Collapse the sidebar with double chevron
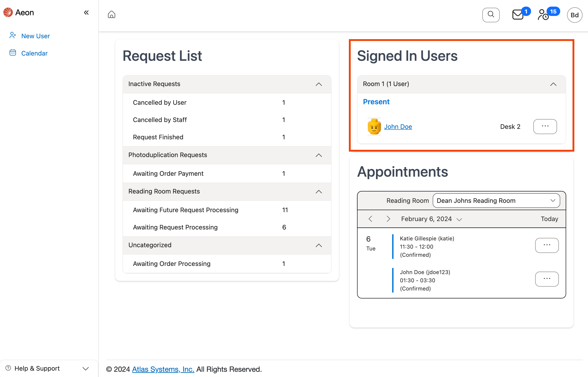 click(86, 13)
